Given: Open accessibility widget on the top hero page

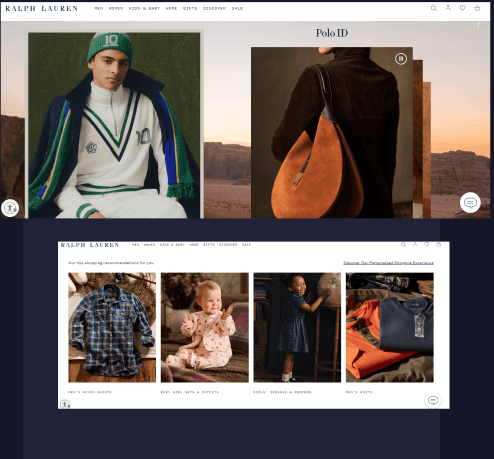Looking at the screenshot, I should click(x=10, y=208).
